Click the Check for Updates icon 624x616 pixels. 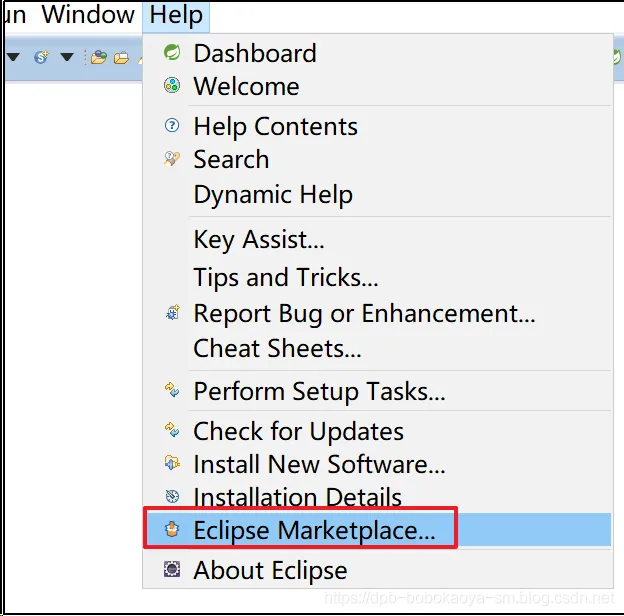click(172, 431)
